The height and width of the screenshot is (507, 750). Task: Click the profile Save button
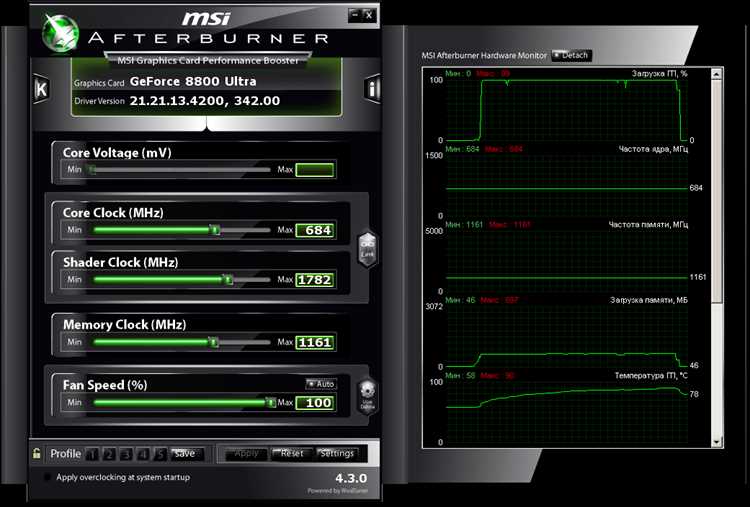click(x=187, y=453)
